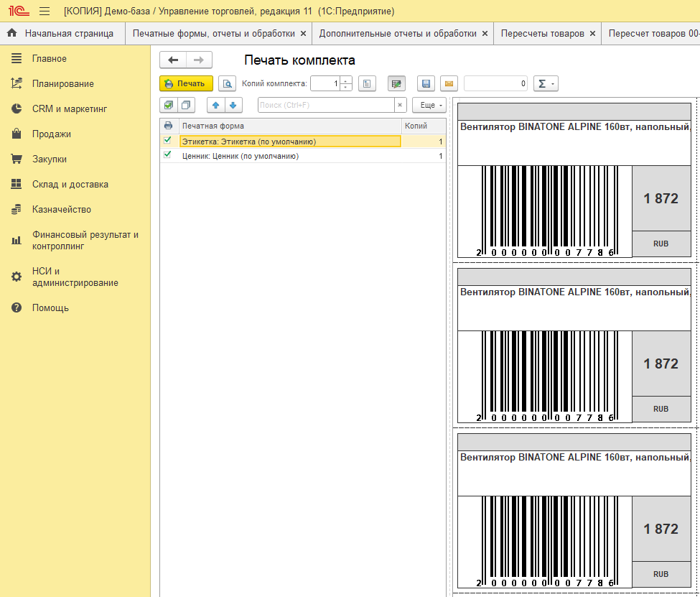Toggle the Этикетка print form checkbox

point(167,140)
